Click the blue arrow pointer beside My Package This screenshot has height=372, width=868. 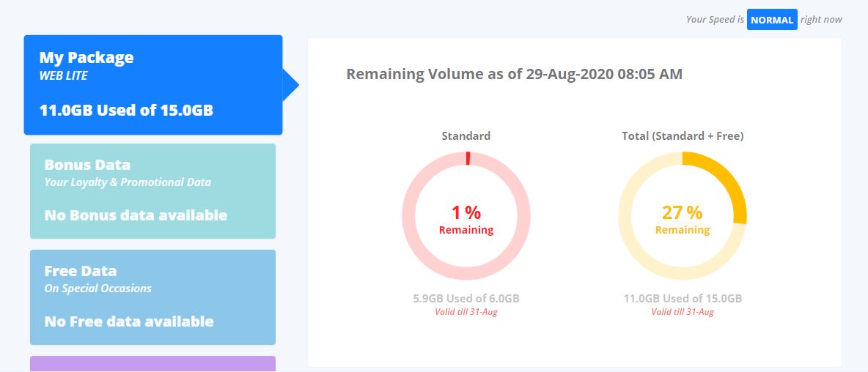[x=290, y=85]
